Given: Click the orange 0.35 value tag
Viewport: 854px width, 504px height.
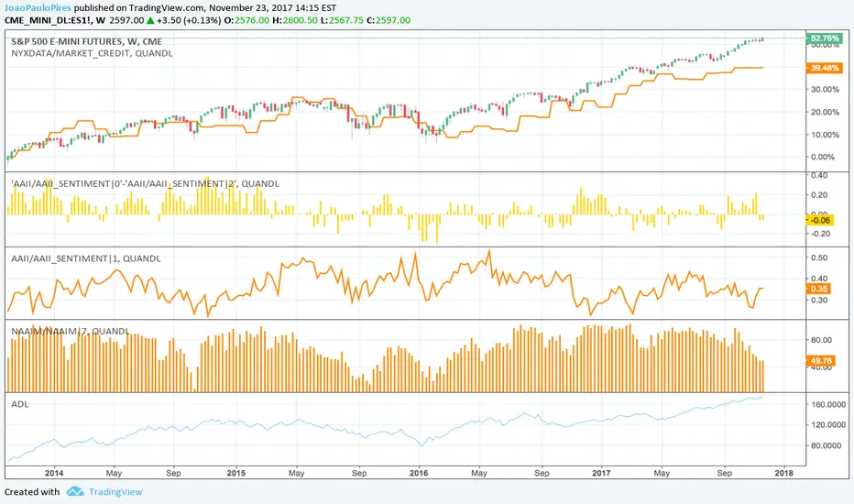Looking at the screenshot, I should [x=818, y=289].
